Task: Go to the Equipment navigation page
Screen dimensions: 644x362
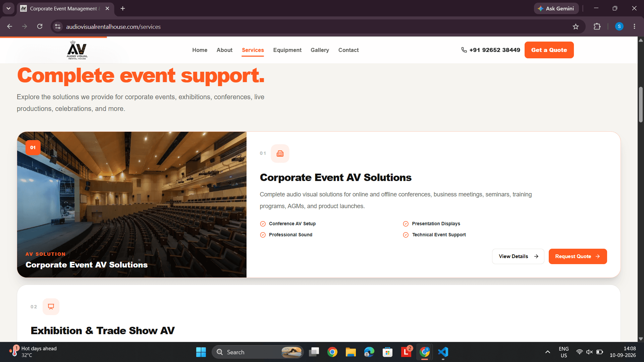Action: pos(287,50)
